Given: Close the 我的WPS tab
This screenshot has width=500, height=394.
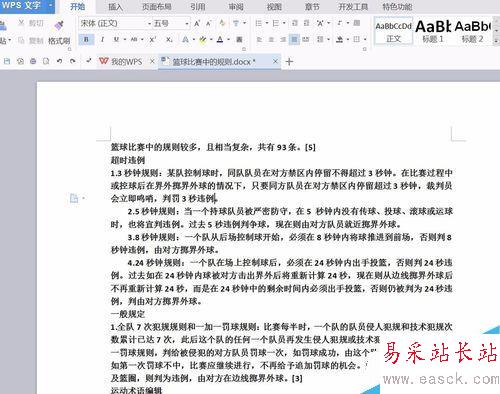Looking at the screenshot, I should pos(152,61).
